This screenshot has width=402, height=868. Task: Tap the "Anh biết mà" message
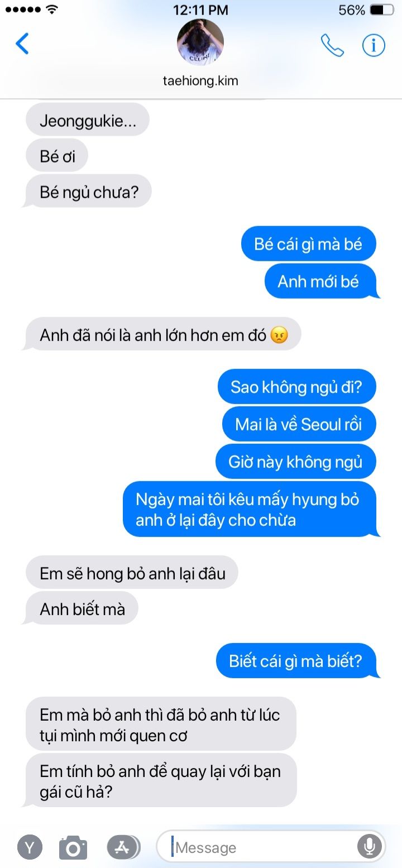pyautogui.click(x=82, y=609)
